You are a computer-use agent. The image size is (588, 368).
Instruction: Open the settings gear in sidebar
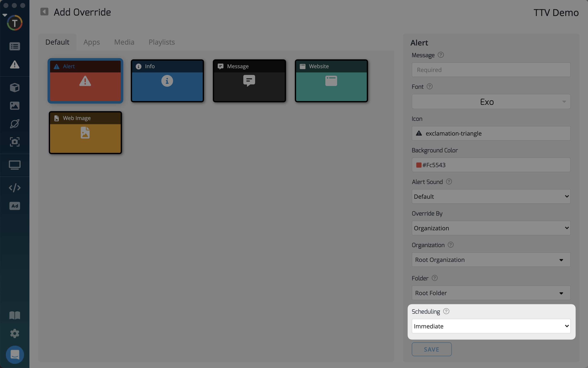pos(15,333)
